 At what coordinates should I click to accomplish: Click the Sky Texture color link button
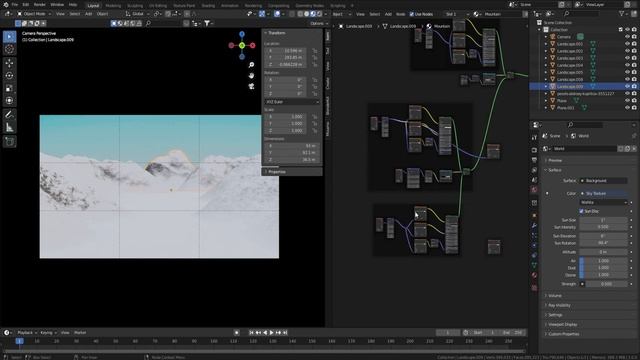point(603,193)
